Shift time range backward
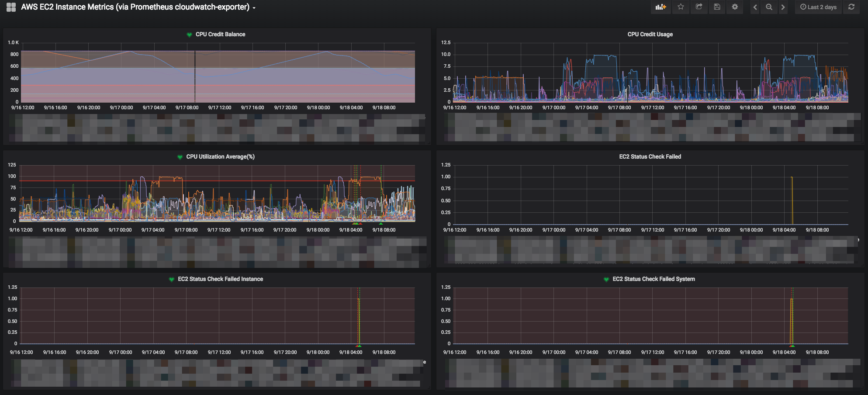This screenshot has width=868, height=395. [755, 7]
